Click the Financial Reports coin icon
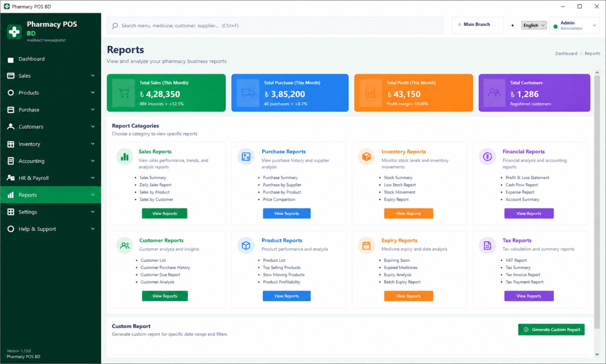The height and width of the screenshot is (364, 606). click(x=487, y=157)
